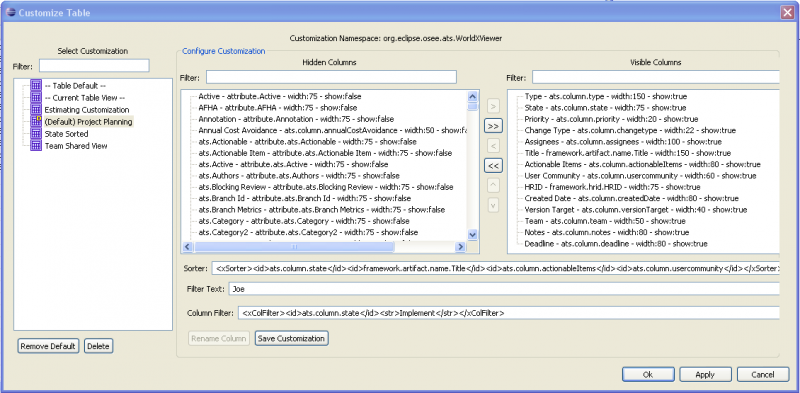Select '(Default) Project Planning' entry
This screenshot has width=800, height=393.
tap(88, 122)
